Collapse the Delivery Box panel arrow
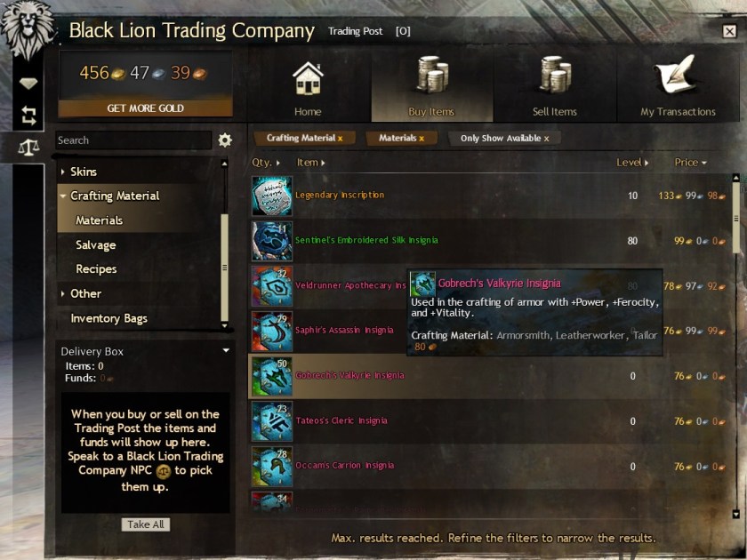This screenshot has height=560, width=747. pyautogui.click(x=226, y=350)
